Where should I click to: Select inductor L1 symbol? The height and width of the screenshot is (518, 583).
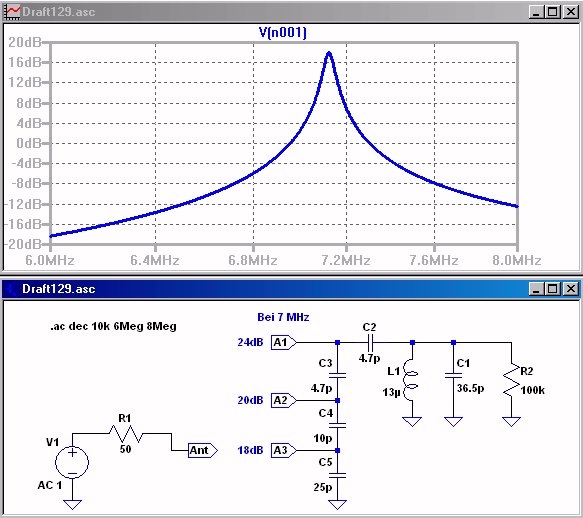tap(410, 380)
